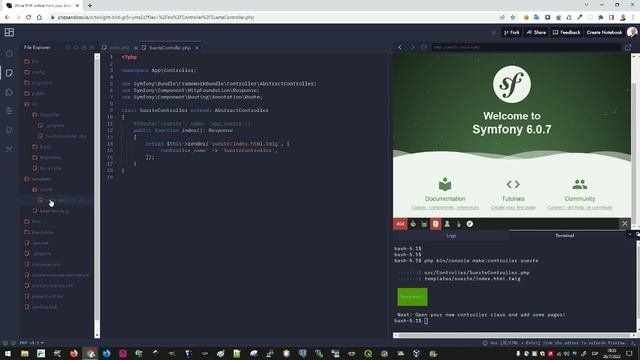The width and height of the screenshot is (640, 360).
Task: Click Create Notebook
Action: coord(604,32)
